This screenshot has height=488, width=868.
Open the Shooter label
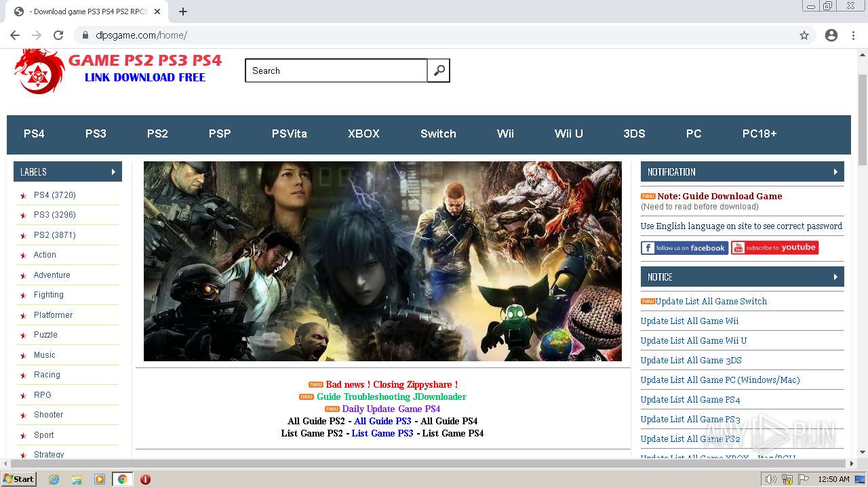tap(48, 415)
